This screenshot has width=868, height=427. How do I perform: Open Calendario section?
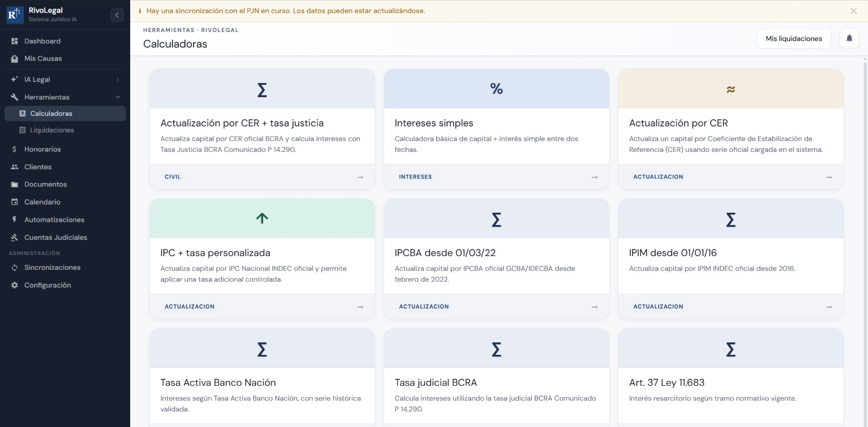[x=65, y=202]
